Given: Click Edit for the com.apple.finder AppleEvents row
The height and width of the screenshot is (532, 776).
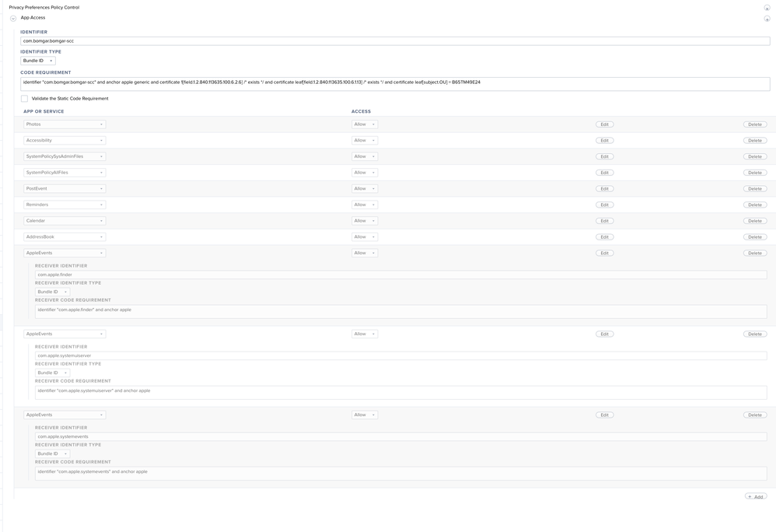Looking at the screenshot, I should click(604, 253).
